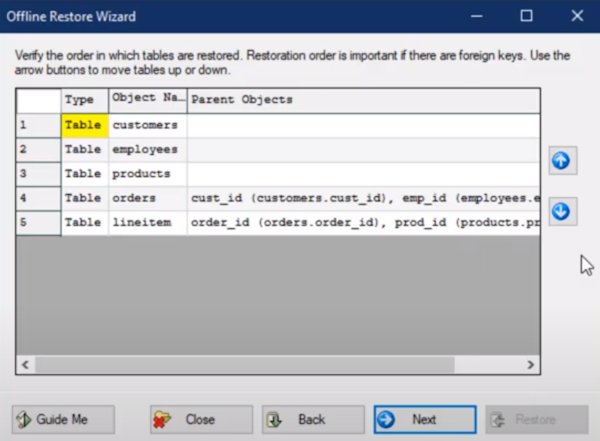Click the Guide Me button
The width and height of the screenshot is (600, 441).
[63, 420]
